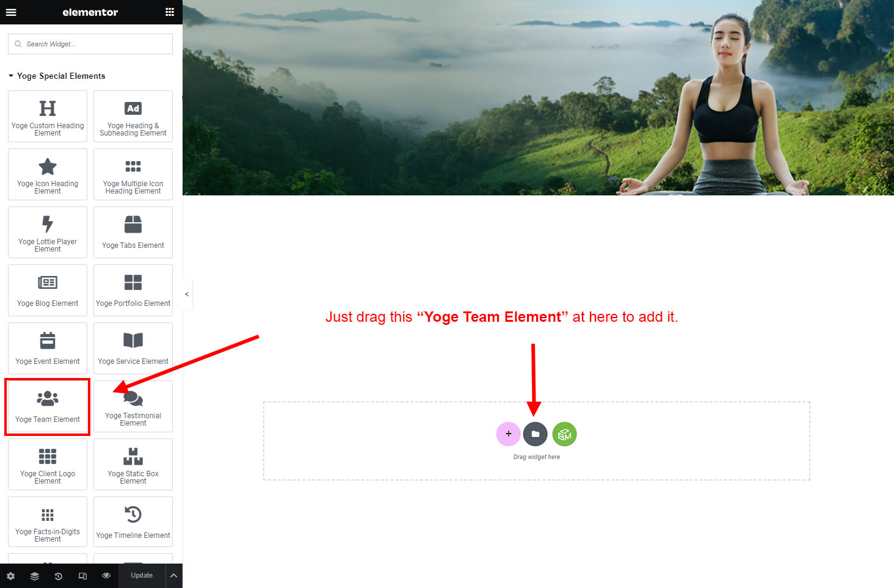Select the Yoge Tabs Element widget
The width and height of the screenshot is (894, 588).
pyautogui.click(x=133, y=233)
